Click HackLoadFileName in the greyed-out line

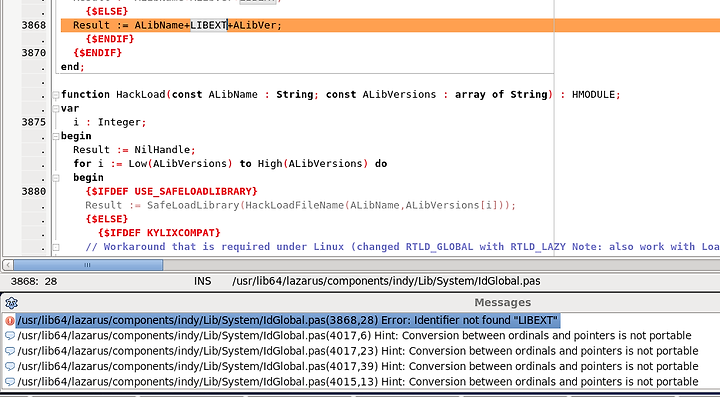[x=294, y=205]
